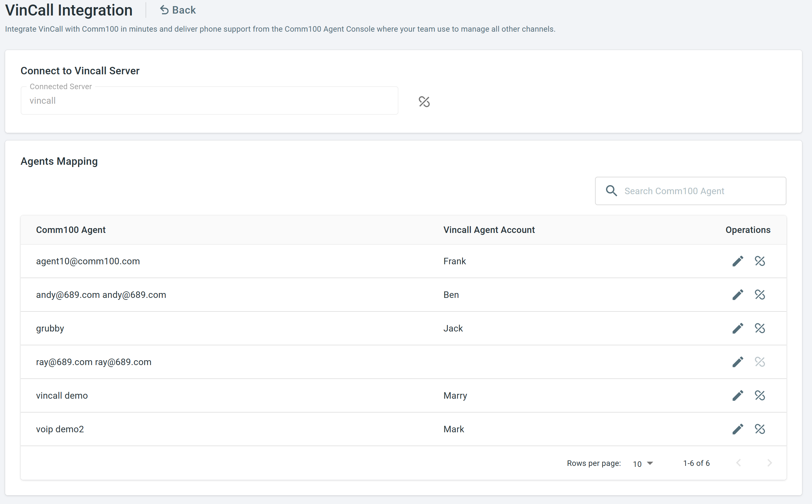Unlink mapping for agent10@comm100.com
The image size is (812, 504).
[760, 261]
